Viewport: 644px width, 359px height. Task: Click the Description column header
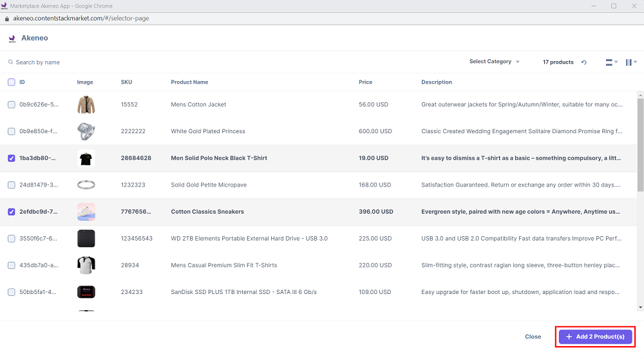pos(437,82)
